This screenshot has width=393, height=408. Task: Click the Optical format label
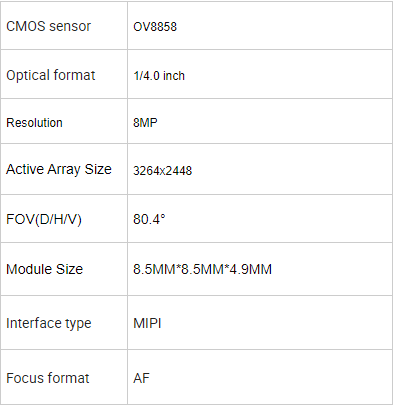(x=51, y=75)
